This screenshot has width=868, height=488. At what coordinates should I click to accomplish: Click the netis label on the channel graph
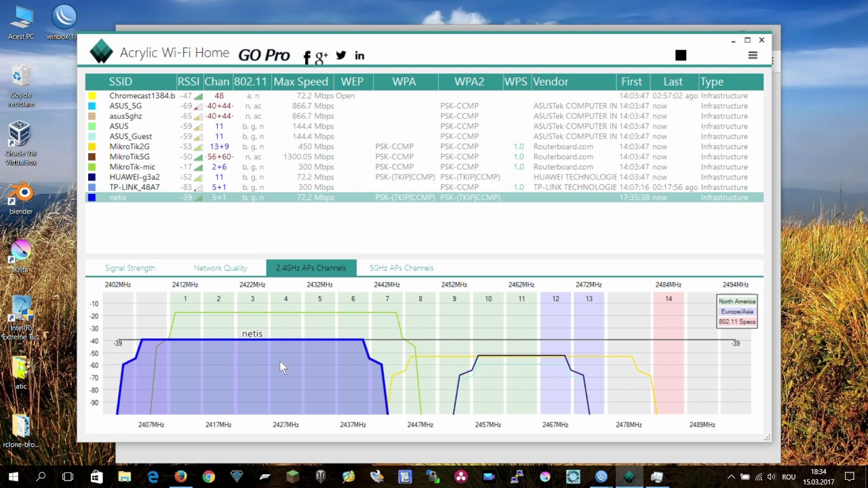point(252,333)
